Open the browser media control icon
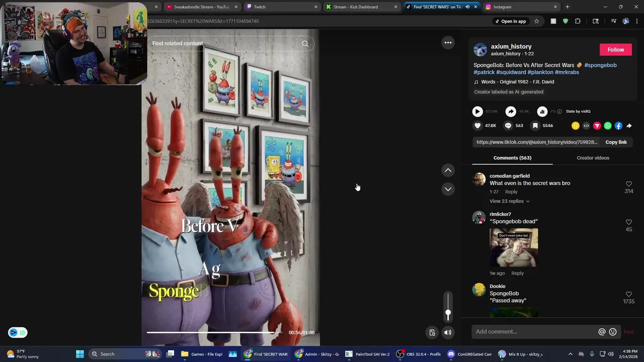 click(x=613, y=21)
